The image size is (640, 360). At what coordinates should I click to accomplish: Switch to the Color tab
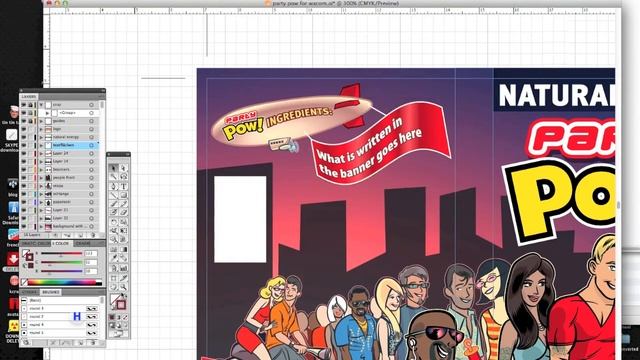[x=61, y=243]
